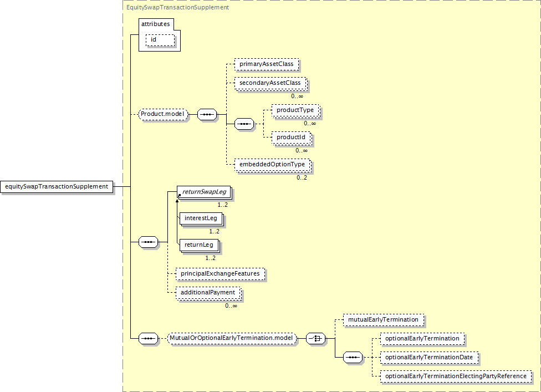The height and width of the screenshot is (392, 541).
Task: Select the primaryAssetClass element
Action: (266, 64)
